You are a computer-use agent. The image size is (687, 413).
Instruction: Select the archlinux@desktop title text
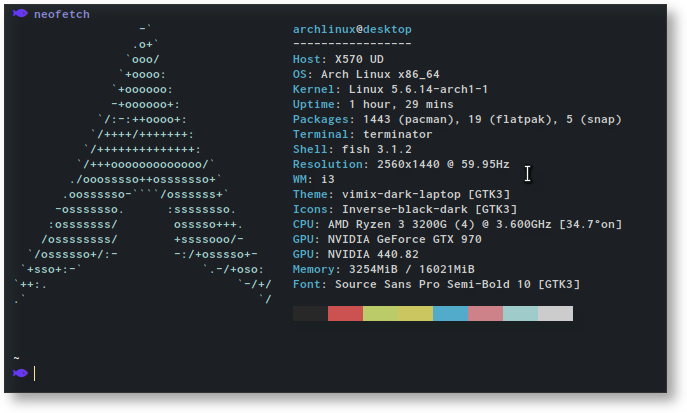[x=352, y=29]
